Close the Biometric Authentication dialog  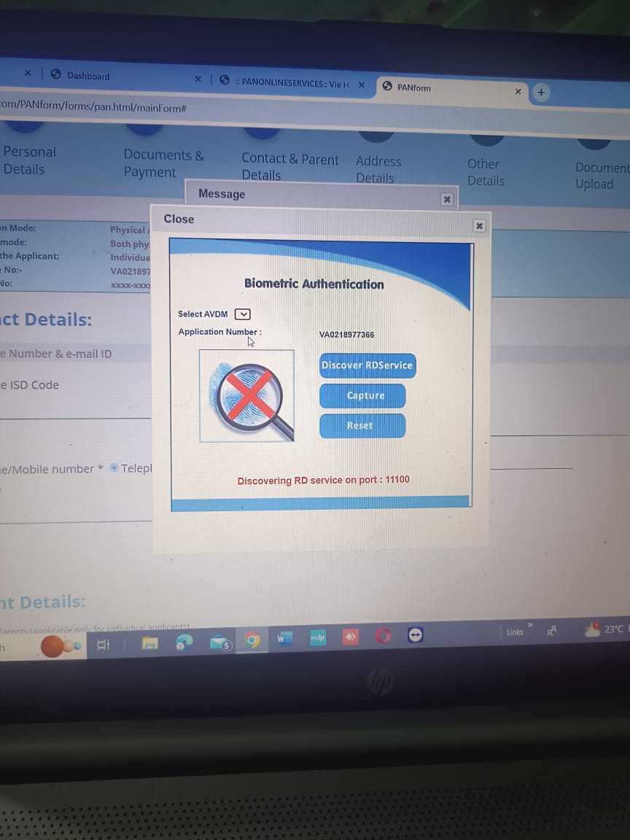(x=479, y=226)
